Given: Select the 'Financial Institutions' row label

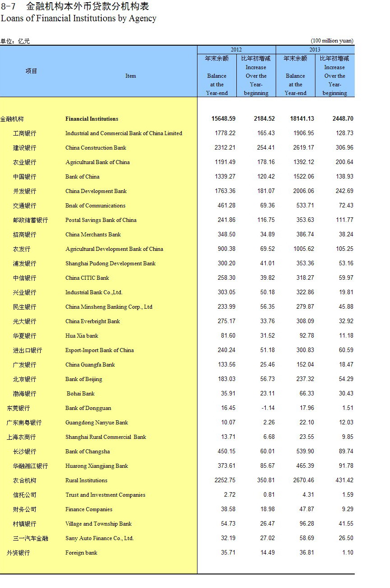Looking at the screenshot, I should pos(92,119).
